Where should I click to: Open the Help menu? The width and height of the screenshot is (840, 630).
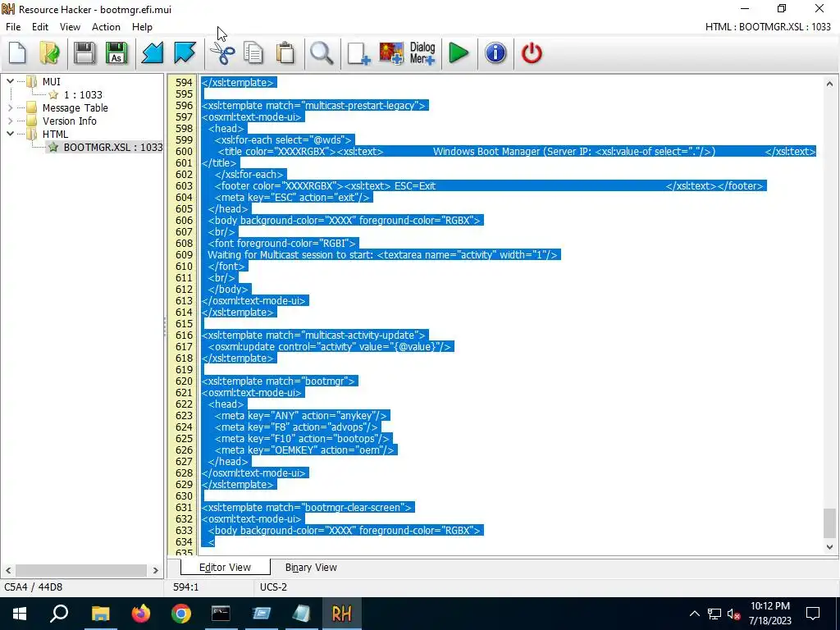click(x=142, y=27)
